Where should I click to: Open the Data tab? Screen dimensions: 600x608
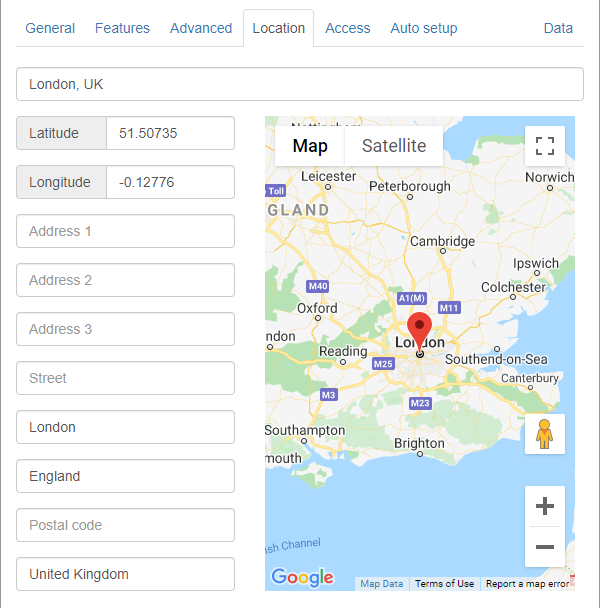tap(558, 28)
